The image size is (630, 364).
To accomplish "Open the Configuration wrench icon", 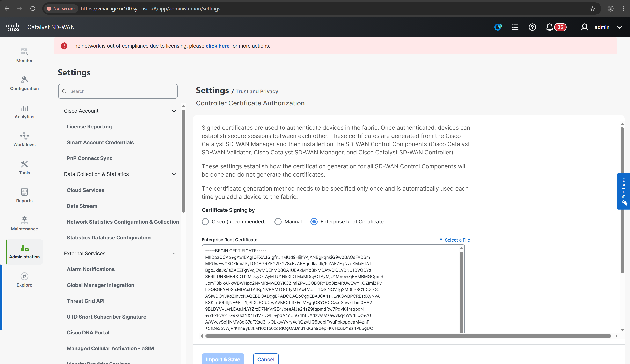I will pyautogui.click(x=24, y=80).
